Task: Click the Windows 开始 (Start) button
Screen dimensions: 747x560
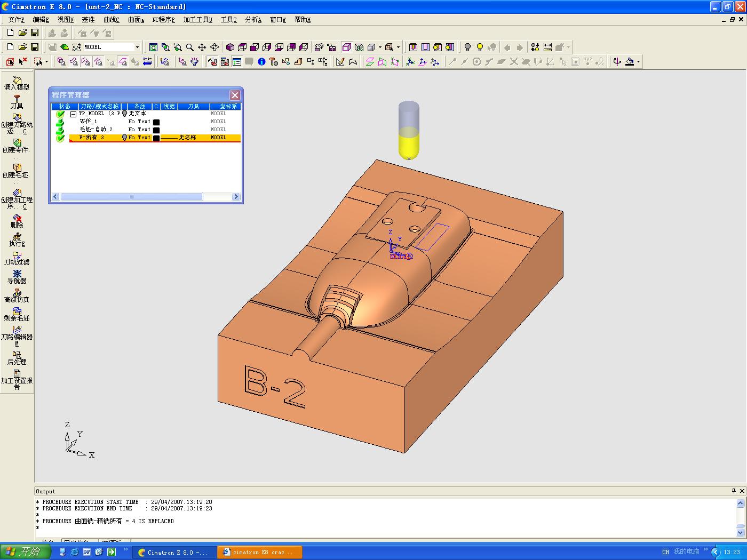Action: [26, 552]
